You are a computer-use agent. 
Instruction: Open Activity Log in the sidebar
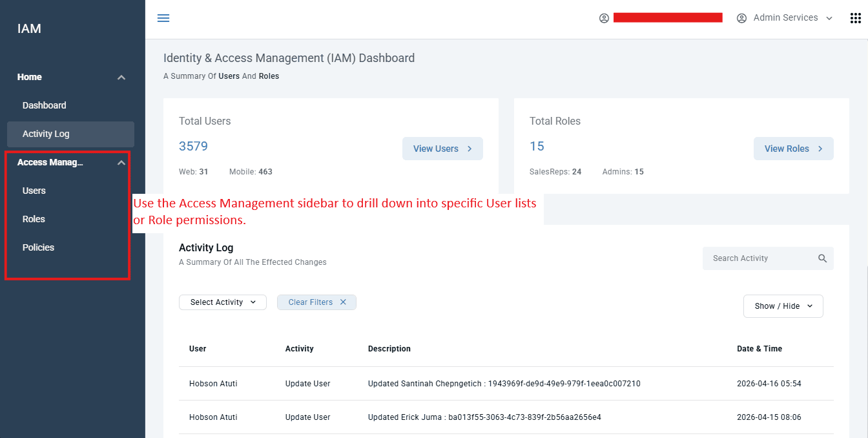(x=70, y=134)
